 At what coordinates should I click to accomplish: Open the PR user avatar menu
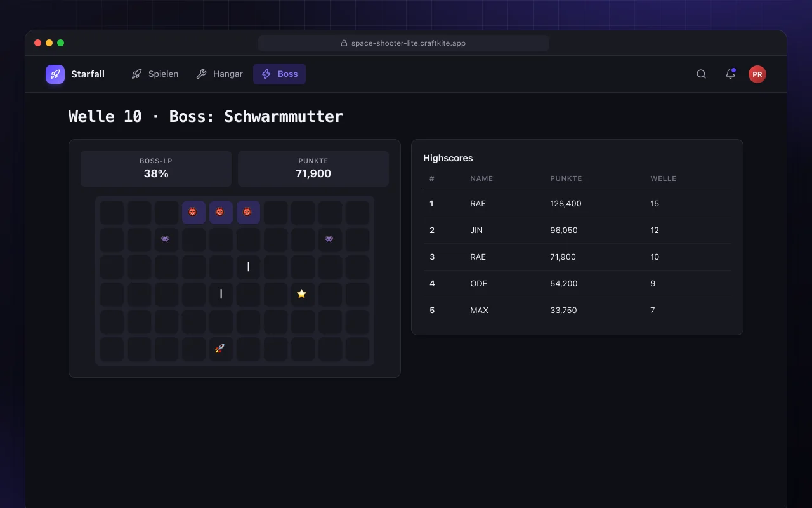coord(757,74)
